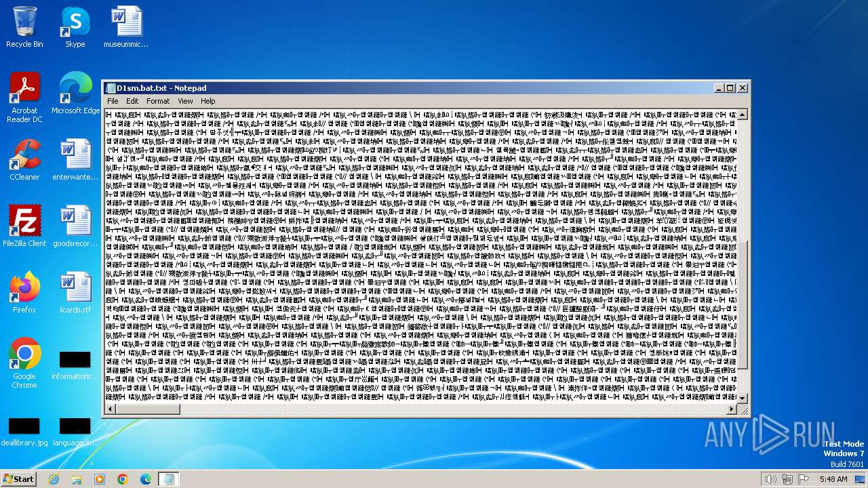Open Internet Explorer from the taskbar
The width and height of the screenshot is (868, 488).
(54, 479)
